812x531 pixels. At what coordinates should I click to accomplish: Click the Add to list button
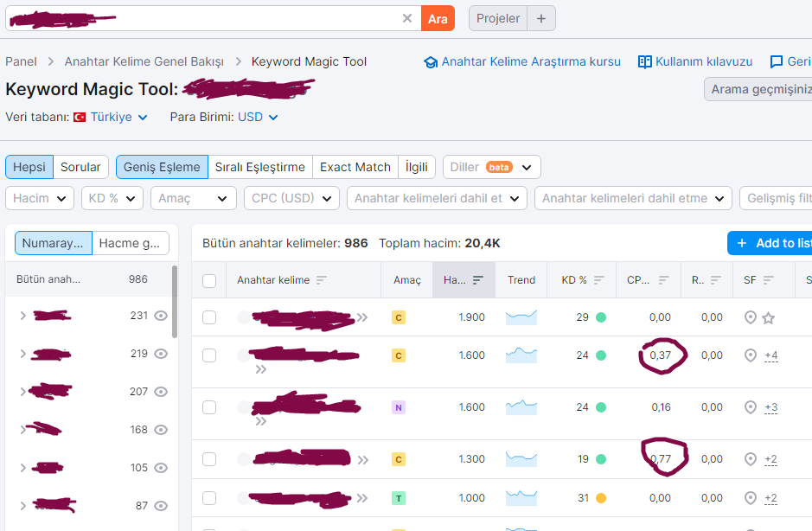click(770, 243)
